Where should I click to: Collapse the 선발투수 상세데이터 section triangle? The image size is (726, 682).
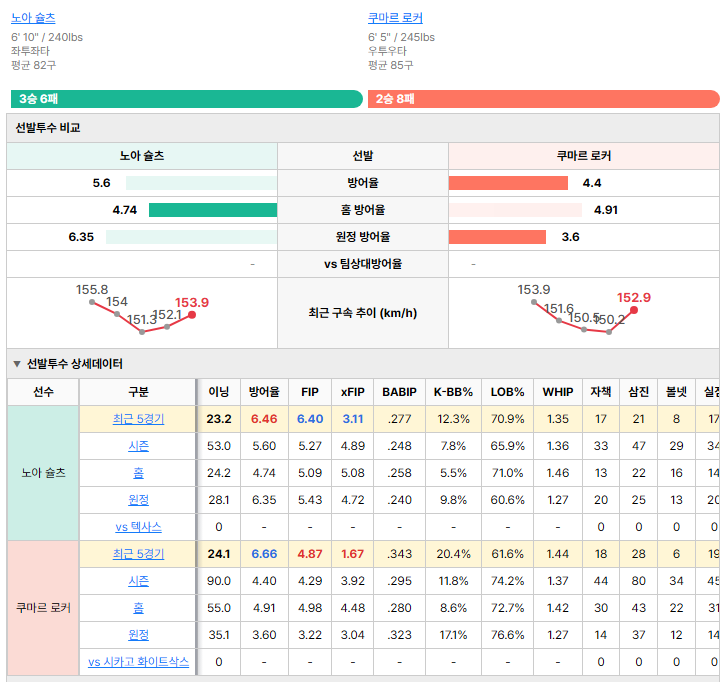[17, 364]
